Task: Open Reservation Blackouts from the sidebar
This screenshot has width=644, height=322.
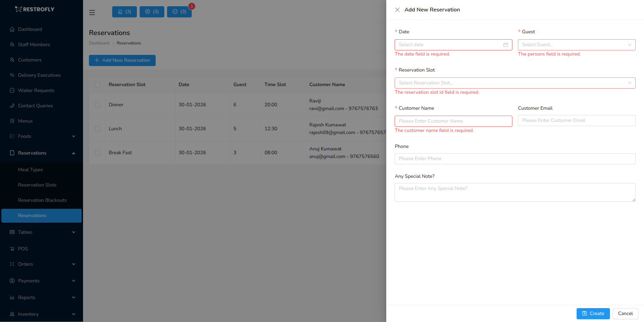Action: 42,200
